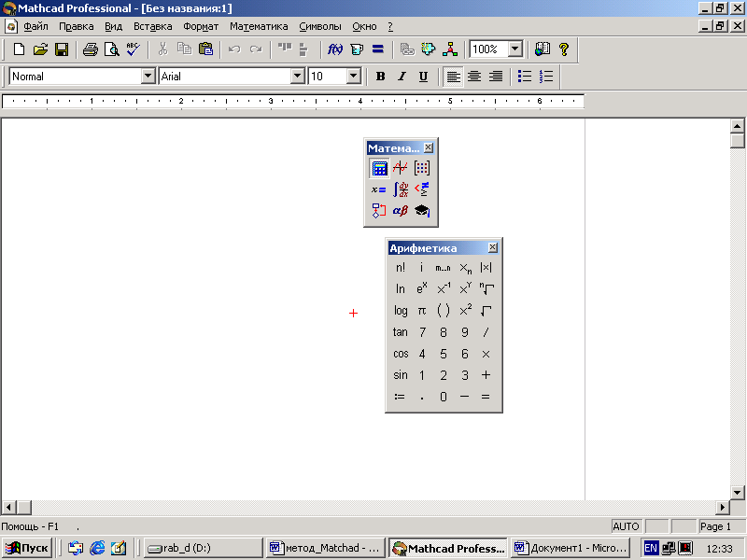Open the Matrix palette from the Math panel
The image size is (747, 560).
[x=422, y=168]
